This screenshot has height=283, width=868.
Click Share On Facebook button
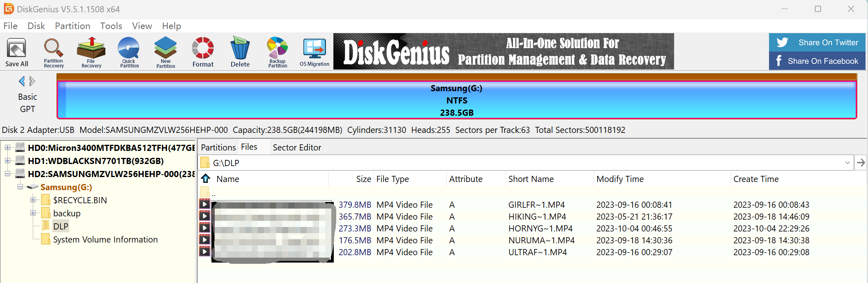point(817,61)
